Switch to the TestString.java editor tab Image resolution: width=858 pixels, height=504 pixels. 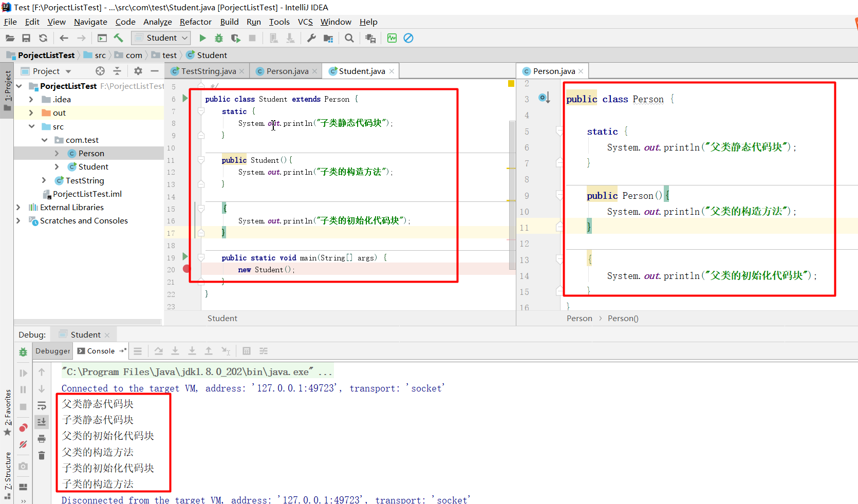click(208, 71)
